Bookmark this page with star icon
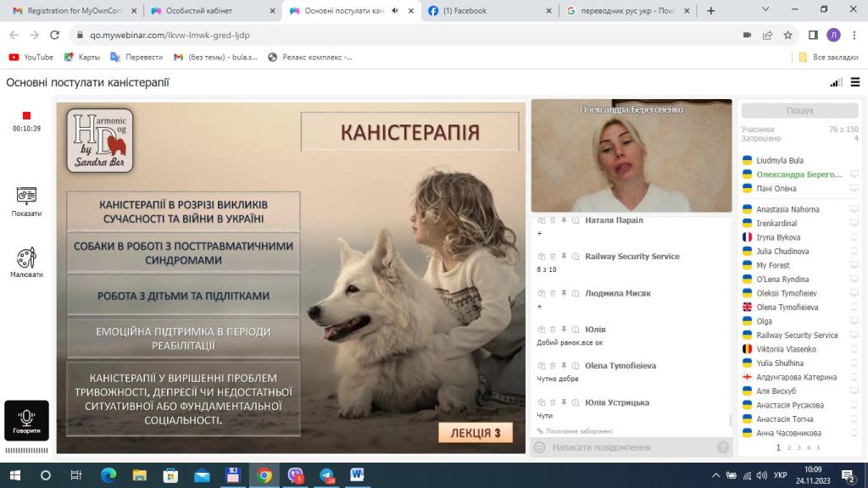The image size is (868, 488). click(788, 35)
